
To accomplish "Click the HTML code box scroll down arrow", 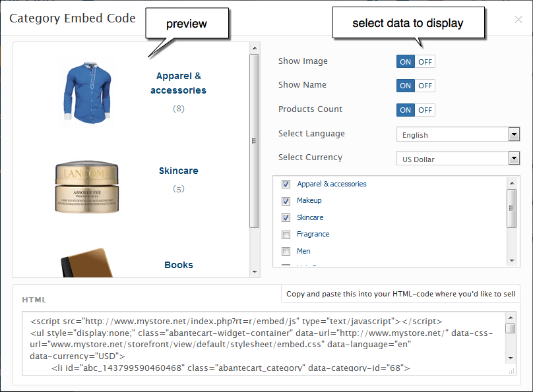I will [510, 358].
